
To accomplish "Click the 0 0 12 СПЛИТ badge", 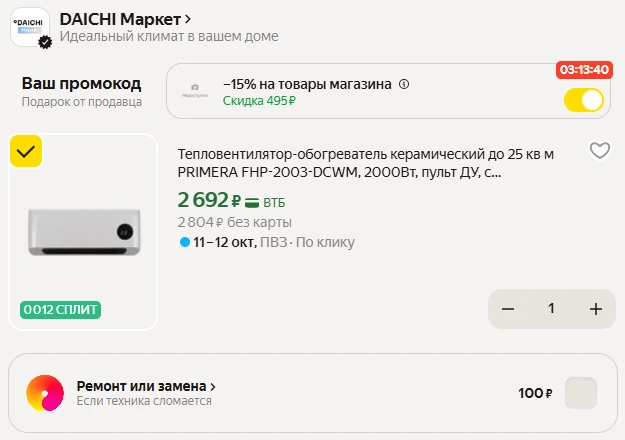I will click(61, 310).
